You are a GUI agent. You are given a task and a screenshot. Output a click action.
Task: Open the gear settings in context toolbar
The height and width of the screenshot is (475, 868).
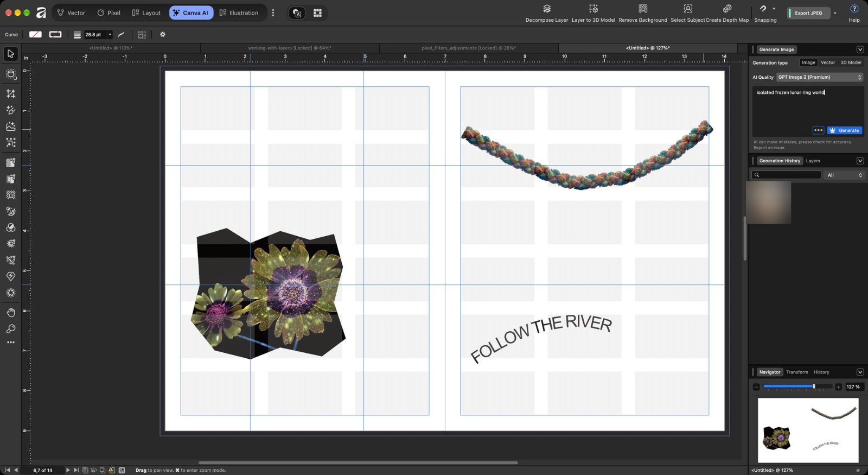tap(162, 34)
